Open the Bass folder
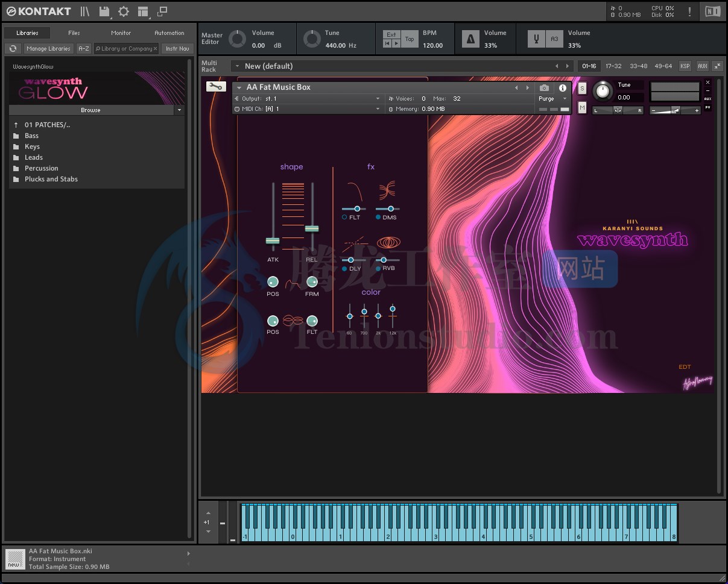The image size is (728, 584). (x=31, y=136)
